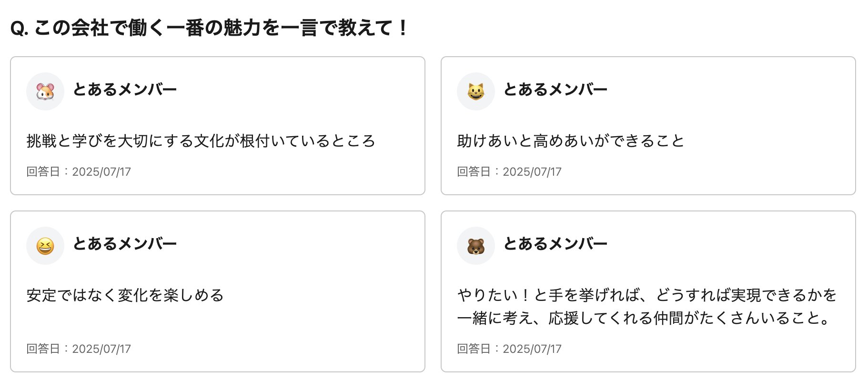
Task: Click the grinning cat emoji avatar
Action: pos(476,91)
